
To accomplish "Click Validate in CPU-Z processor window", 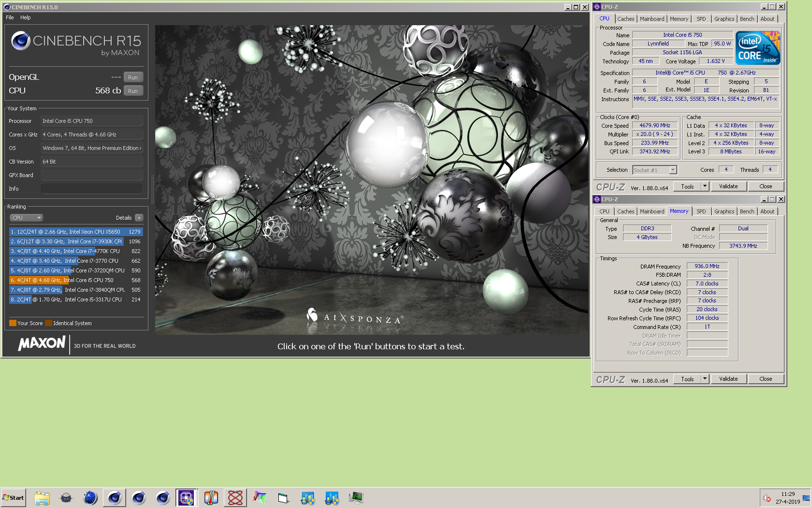I will 728,186.
